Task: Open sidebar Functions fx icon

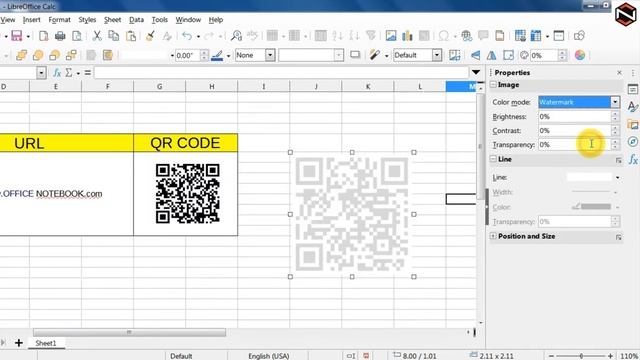Action: click(633, 159)
